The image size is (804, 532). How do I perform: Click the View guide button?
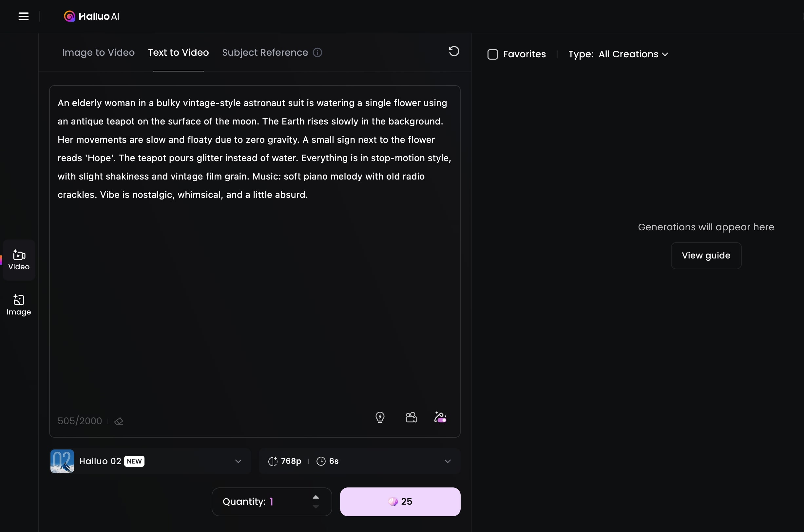tap(706, 256)
